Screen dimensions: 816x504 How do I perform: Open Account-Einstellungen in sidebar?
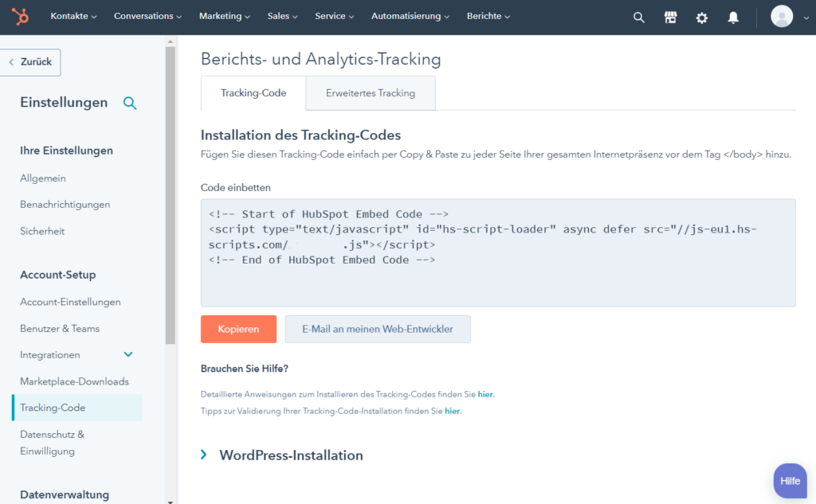click(x=70, y=303)
